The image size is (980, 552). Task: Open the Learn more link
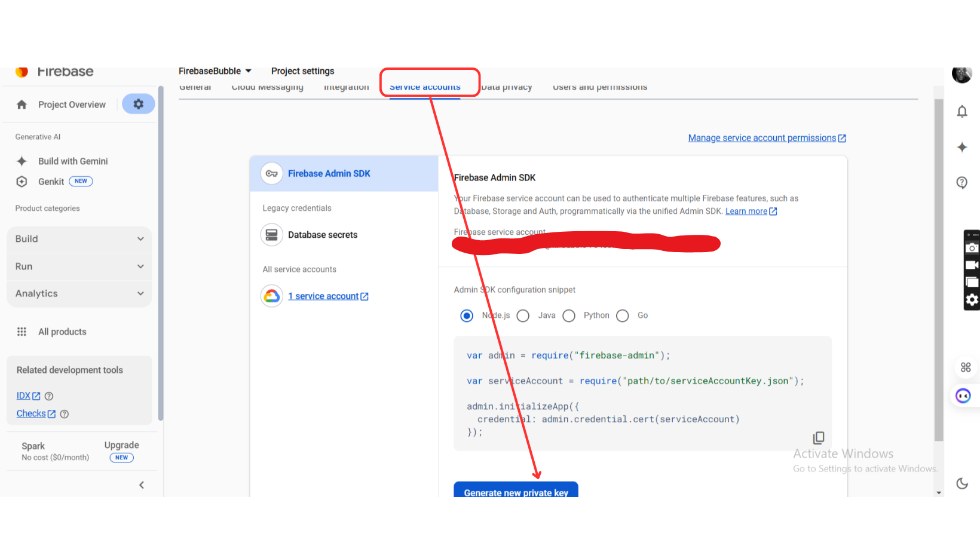(751, 211)
